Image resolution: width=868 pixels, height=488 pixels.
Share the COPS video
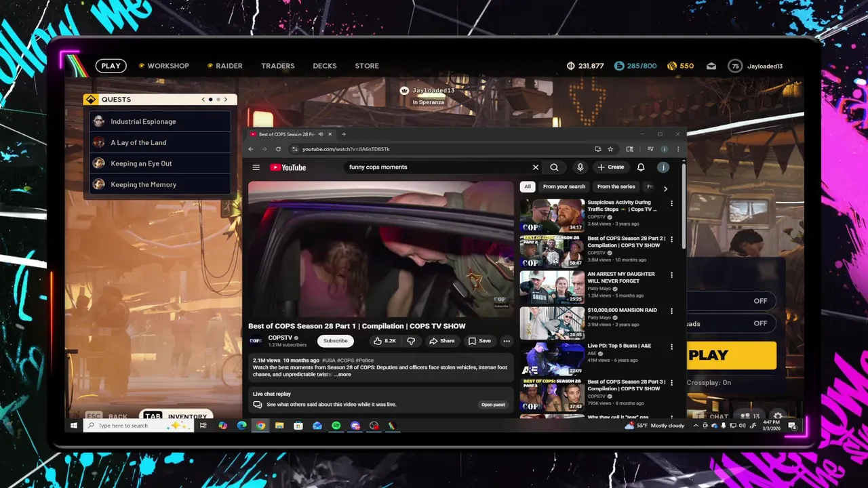click(441, 341)
